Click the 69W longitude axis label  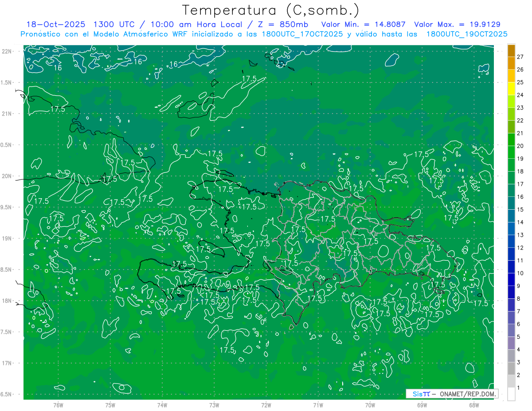[x=422, y=405]
